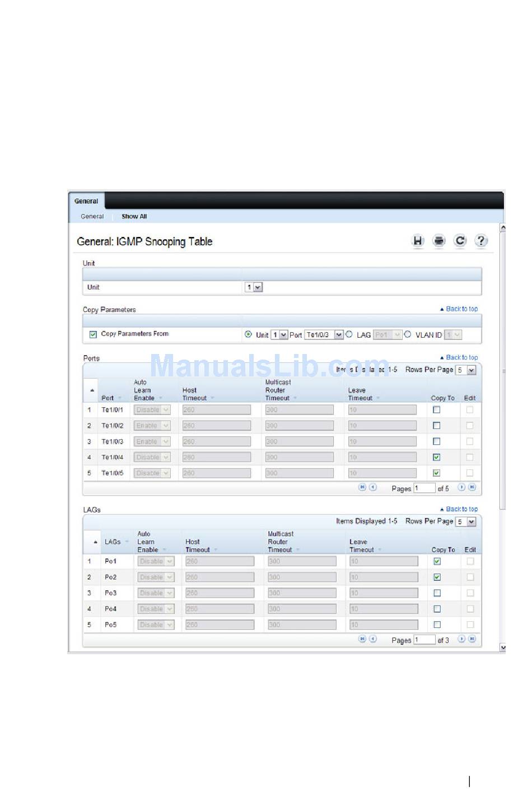Tick the Edit checkbox for LAG Po1
Image resolution: width=532 pixels, height=792 pixels.
point(470,561)
